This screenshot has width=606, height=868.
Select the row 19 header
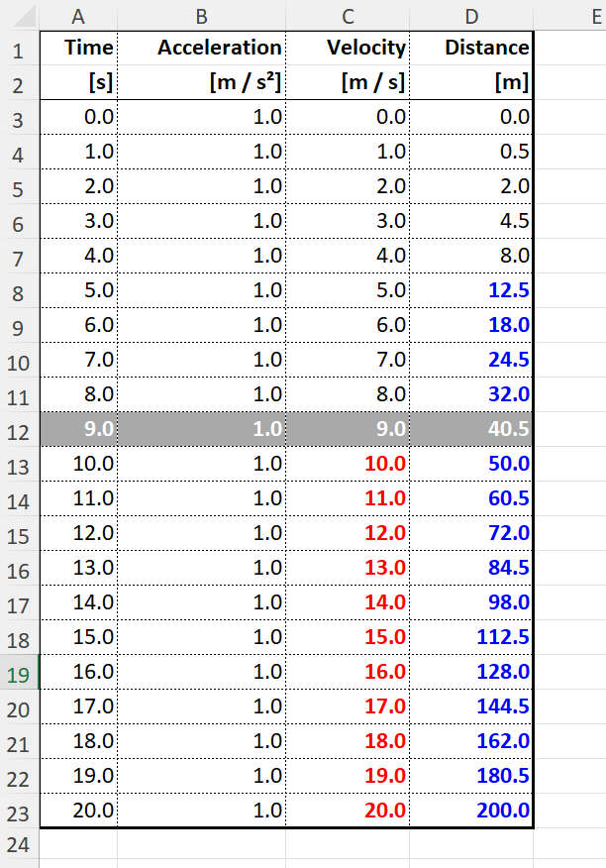pos(20,674)
